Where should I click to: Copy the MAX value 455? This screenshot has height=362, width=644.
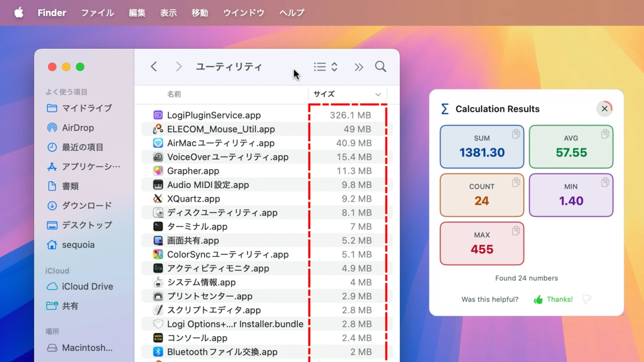pos(516,231)
